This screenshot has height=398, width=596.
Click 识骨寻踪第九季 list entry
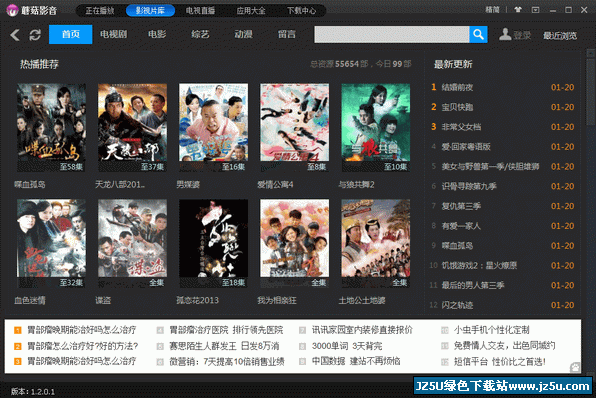(469, 186)
